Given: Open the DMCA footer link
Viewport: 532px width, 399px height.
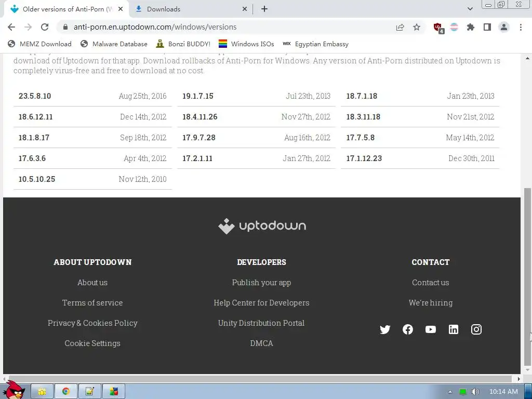Looking at the screenshot, I should (262, 343).
